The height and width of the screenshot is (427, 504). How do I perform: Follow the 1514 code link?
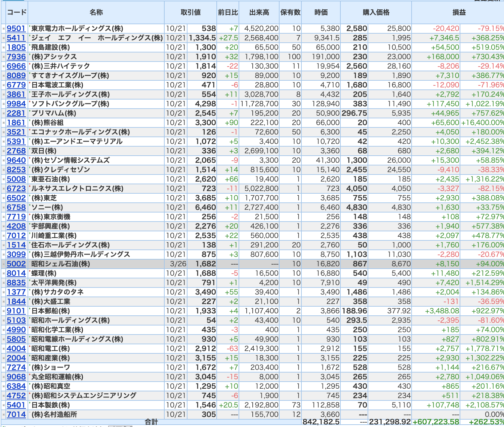(16, 245)
